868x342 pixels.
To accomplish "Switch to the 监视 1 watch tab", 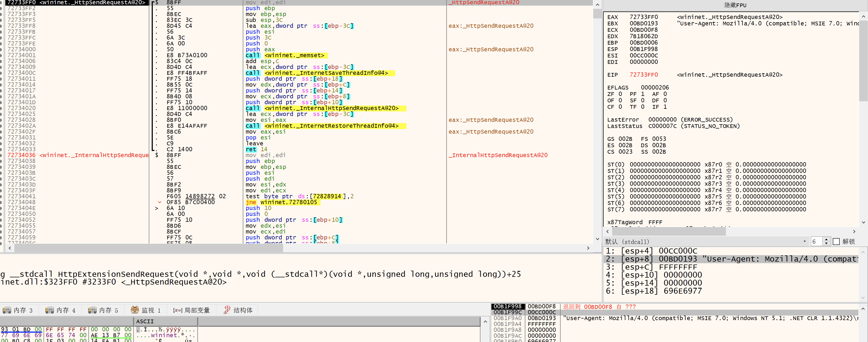I will (x=146, y=310).
